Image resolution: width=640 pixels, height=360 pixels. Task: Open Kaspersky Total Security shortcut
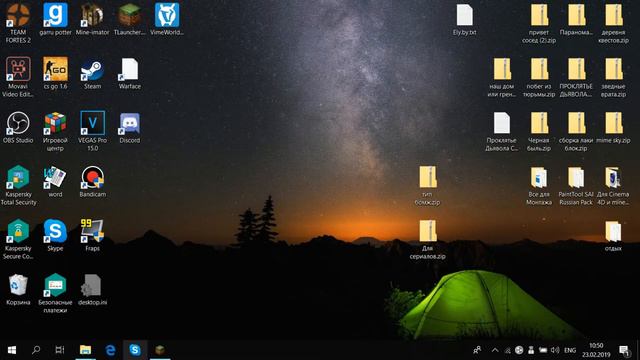point(18,177)
